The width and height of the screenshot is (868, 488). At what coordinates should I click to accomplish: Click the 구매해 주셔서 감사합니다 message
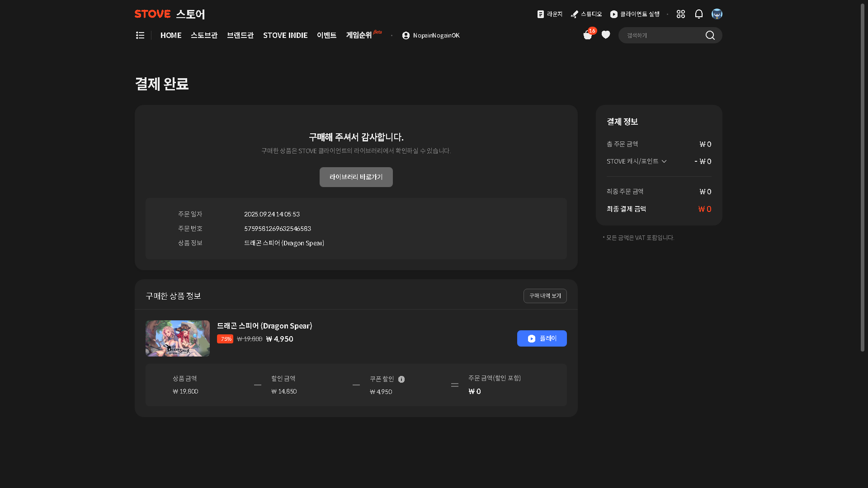click(356, 137)
